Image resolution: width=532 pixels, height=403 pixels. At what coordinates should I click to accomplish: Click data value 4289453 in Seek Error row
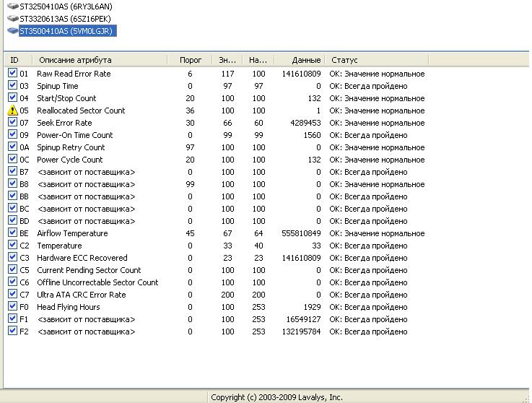click(x=305, y=123)
